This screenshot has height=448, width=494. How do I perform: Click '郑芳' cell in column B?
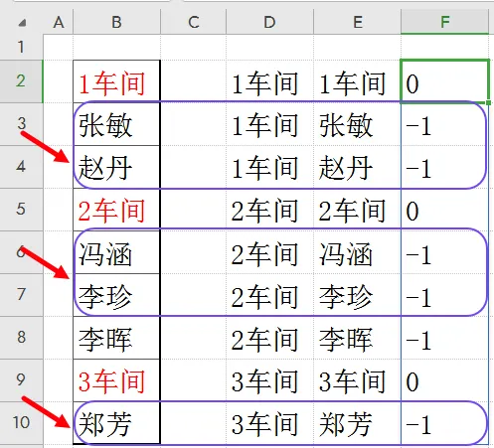pyautogui.click(x=116, y=423)
